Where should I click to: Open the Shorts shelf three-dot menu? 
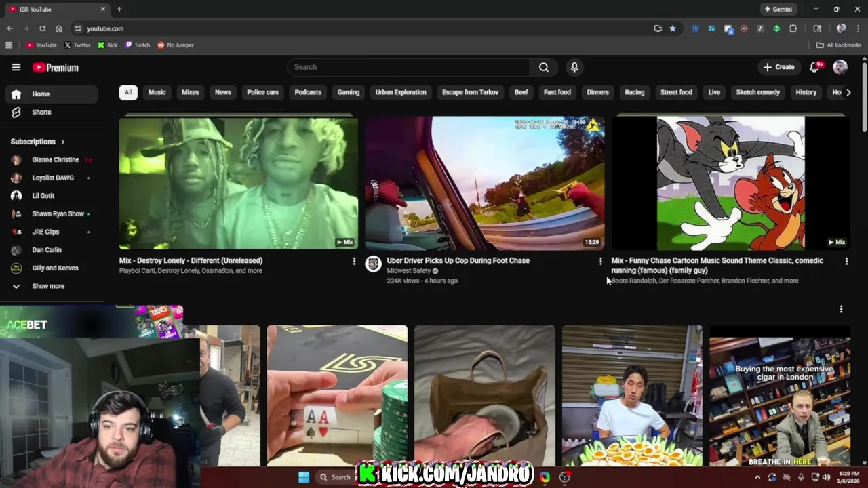click(841, 309)
